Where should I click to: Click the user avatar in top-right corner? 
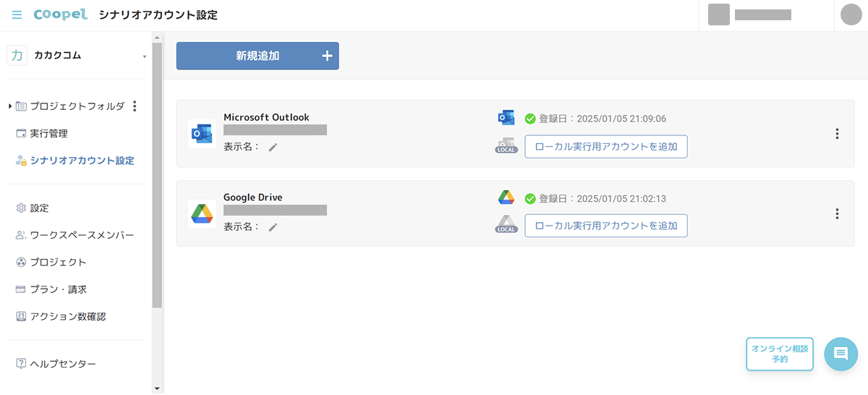852,15
